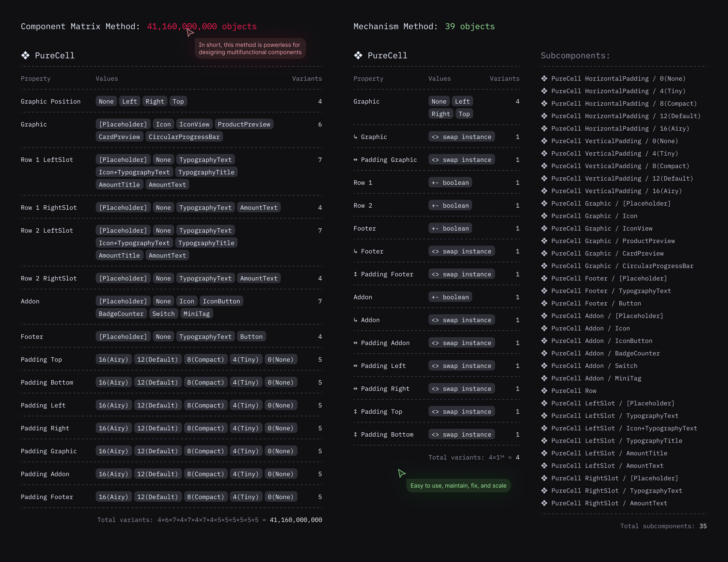Click the red '41,160,000,000 objects' text
728x562 pixels.
(202, 26)
